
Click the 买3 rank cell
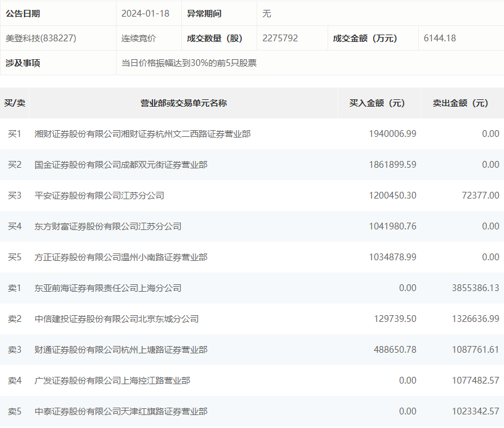(14, 195)
